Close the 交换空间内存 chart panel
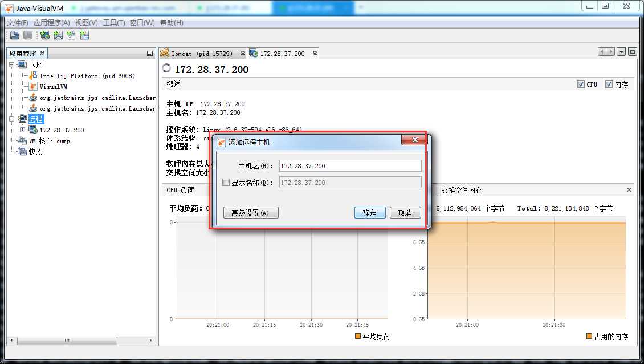The image size is (644, 364). [629, 189]
